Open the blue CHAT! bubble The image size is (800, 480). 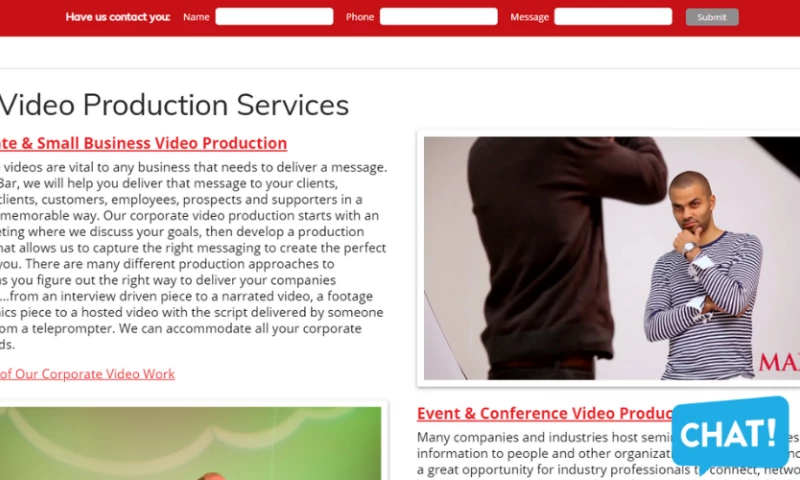[x=730, y=434]
